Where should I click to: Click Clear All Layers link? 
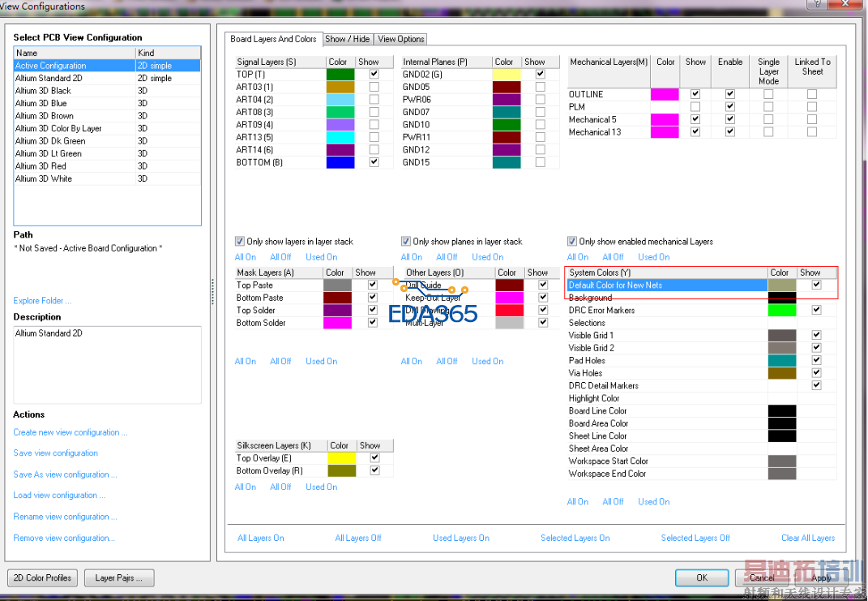pyautogui.click(x=808, y=539)
